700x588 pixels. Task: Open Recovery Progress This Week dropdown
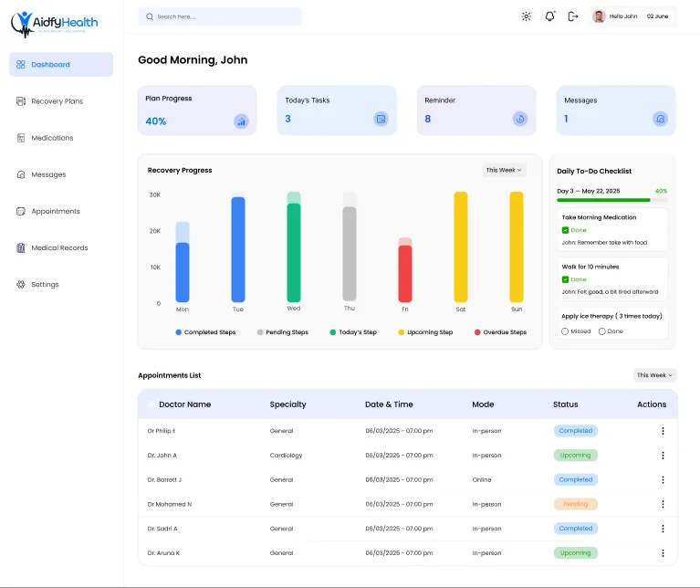pos(504,170)
